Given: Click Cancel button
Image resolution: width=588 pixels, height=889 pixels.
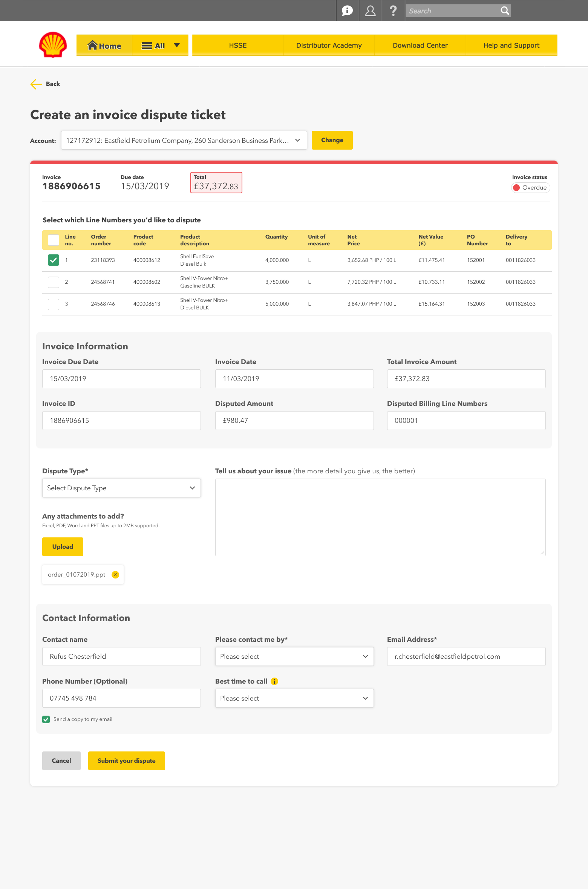Looking at the screenshot, I should pyautogui.click(x=61, y=761).
